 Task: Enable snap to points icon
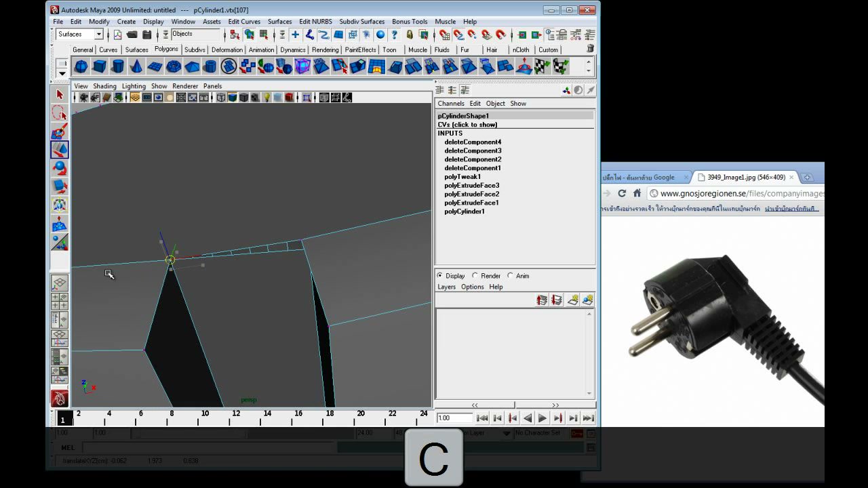point(473,35)
